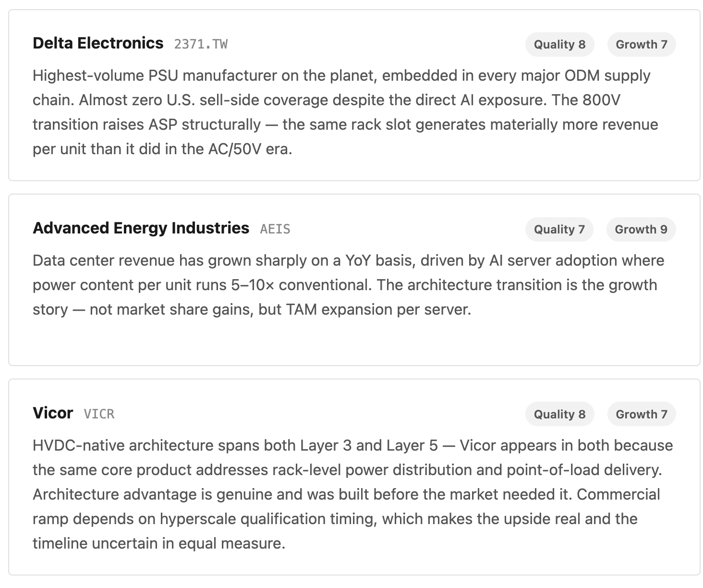The width and height of the screenshot is (703, 588).
Task: Click the Advanced Energy Industries heading
Action: click(141, 228)
